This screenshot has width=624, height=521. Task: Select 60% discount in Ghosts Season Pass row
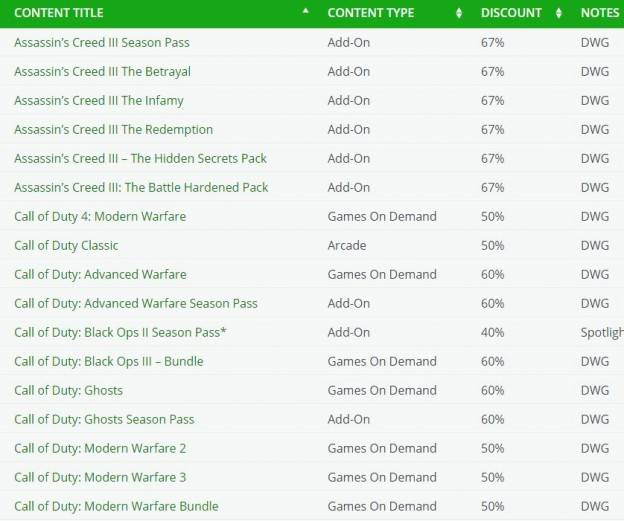492,420
